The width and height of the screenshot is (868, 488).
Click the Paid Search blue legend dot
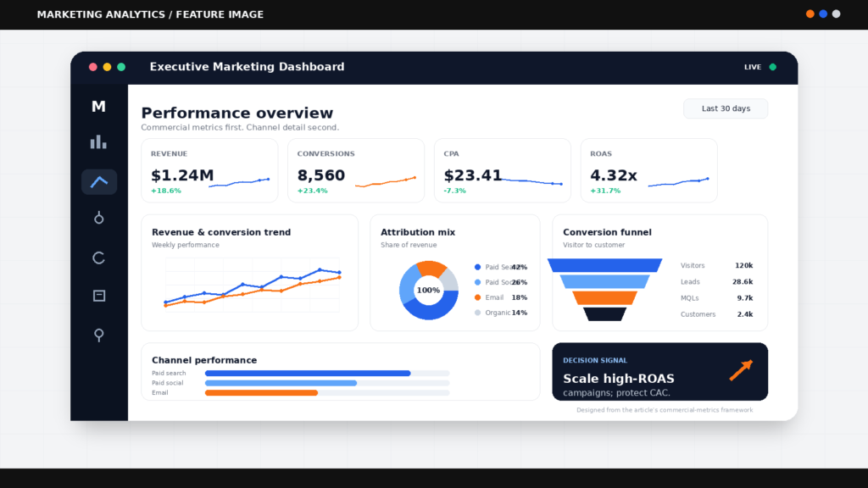click(x=478, y=267)
